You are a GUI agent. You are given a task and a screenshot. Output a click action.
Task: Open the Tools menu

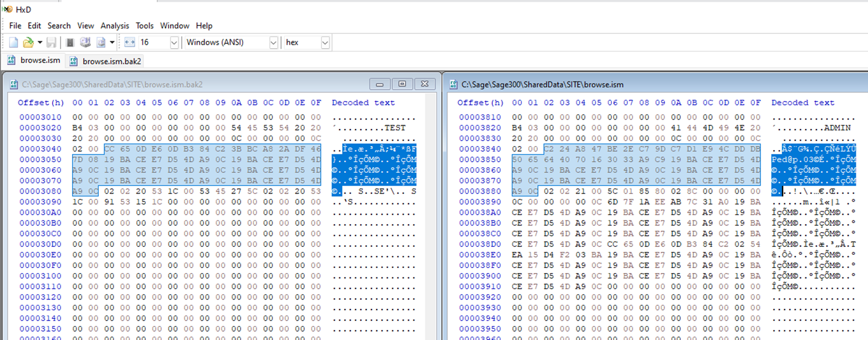[x=145, y=25]
